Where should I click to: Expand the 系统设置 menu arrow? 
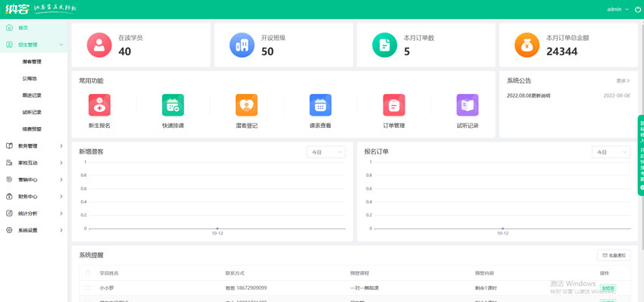click(x=61, y=230)
